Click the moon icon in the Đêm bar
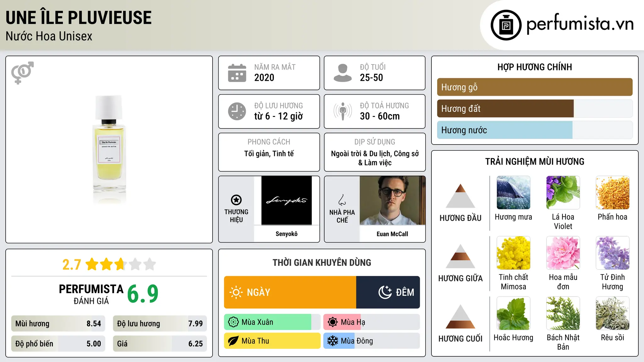Screen dimensions: 644x362 385,292
